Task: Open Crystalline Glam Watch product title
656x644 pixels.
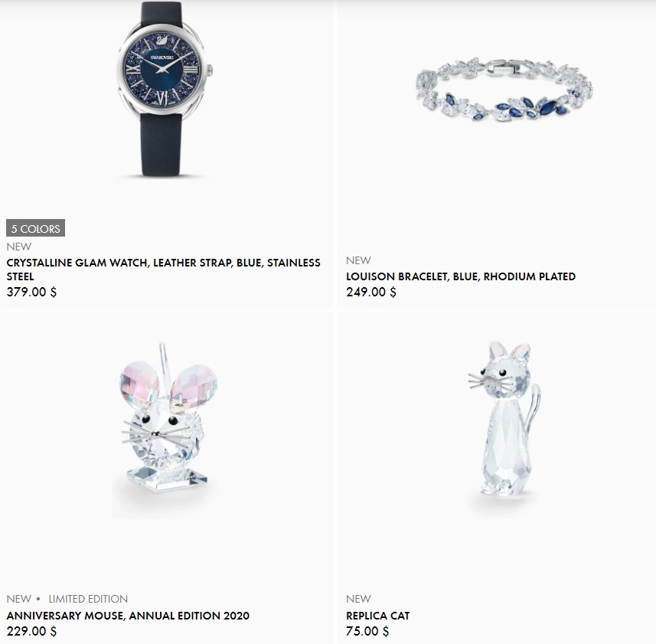Action: [x=164, y=269]
